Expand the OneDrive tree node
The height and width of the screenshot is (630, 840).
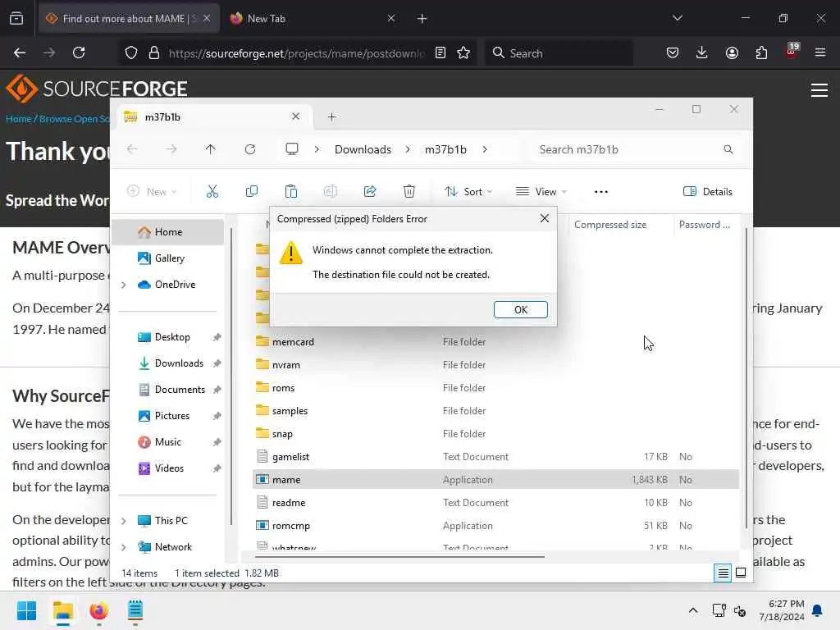tap(123, 285)
